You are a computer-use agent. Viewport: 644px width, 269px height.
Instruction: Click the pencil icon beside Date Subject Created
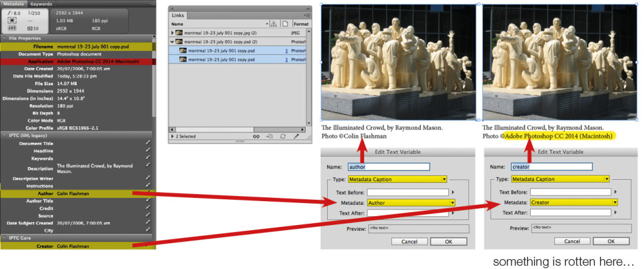[x=148, y=223]
